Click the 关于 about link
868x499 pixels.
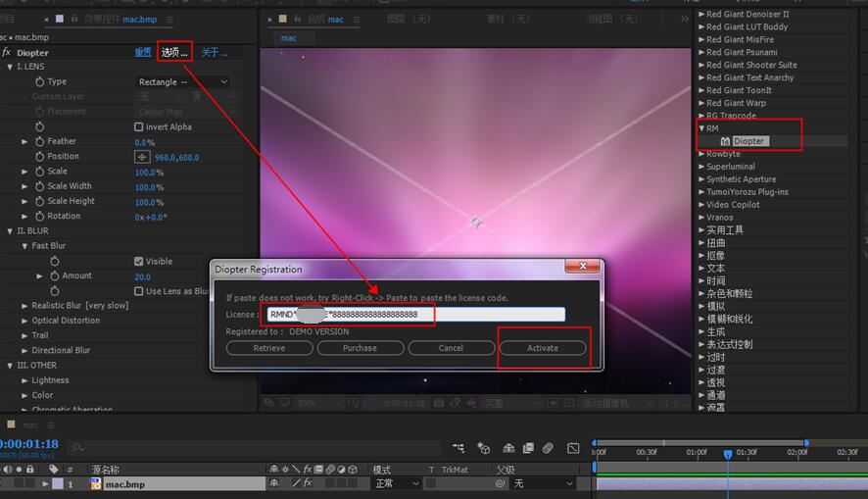coord(215,52)
